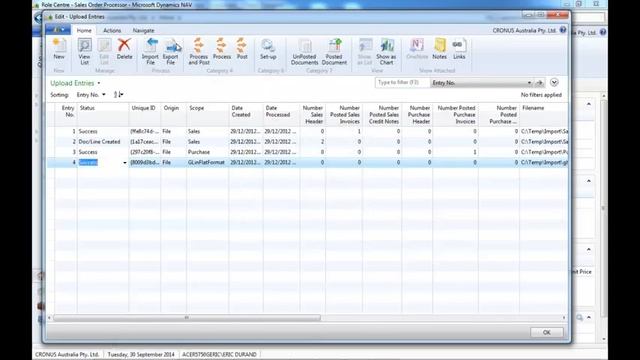Screen dimensions: 640x360
Task: Click Sales scope in entry 2
Action: pos(194,142)
